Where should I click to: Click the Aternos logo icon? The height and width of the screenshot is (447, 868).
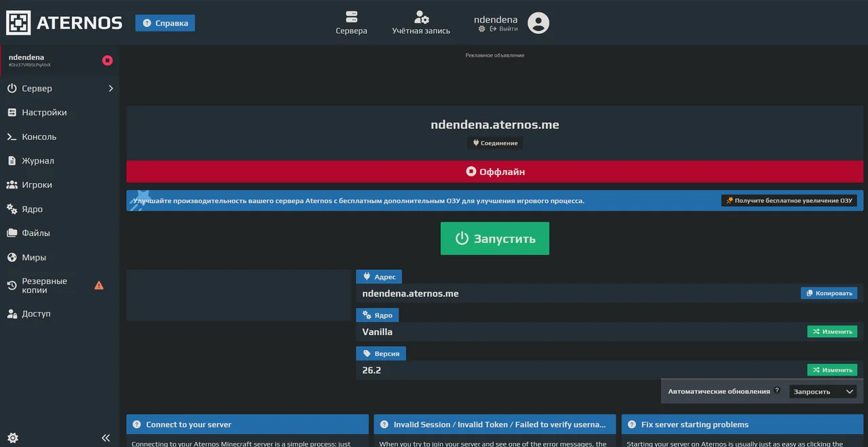point(18,23)
